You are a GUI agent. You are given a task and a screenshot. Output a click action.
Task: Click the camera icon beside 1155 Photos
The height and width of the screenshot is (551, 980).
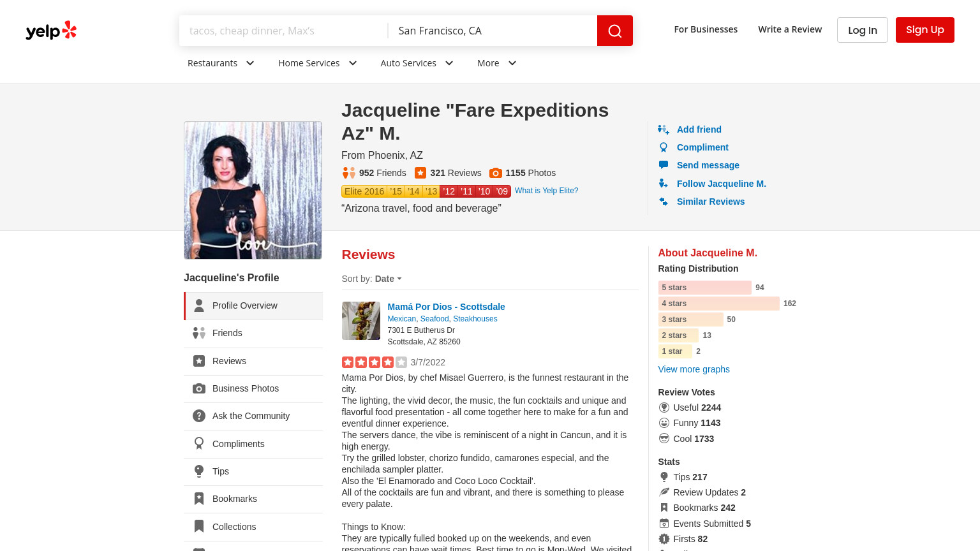click(496, 173)
